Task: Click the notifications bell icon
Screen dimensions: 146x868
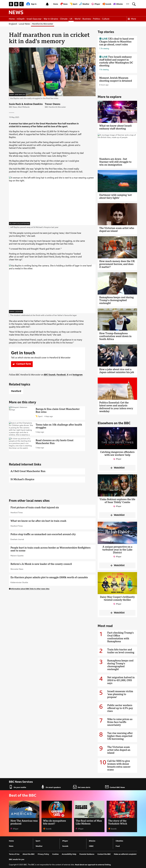Action: (47, 4)
